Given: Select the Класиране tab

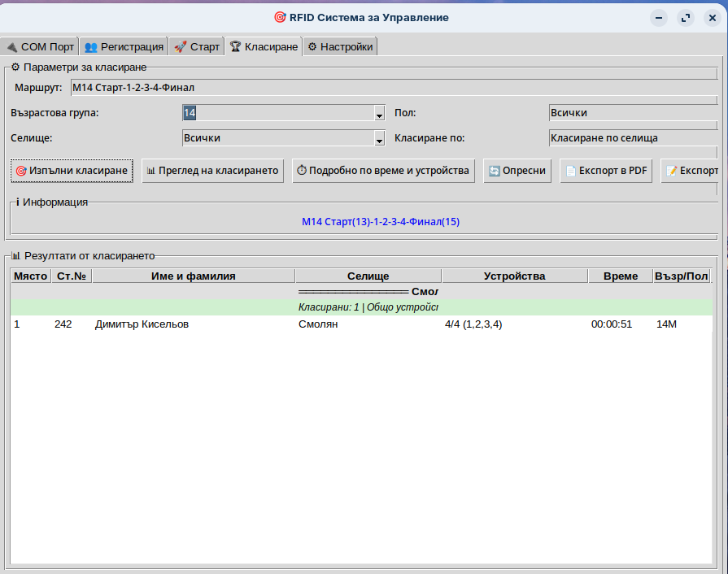Looking at the screenshot, I should click(x=264, y=46).
